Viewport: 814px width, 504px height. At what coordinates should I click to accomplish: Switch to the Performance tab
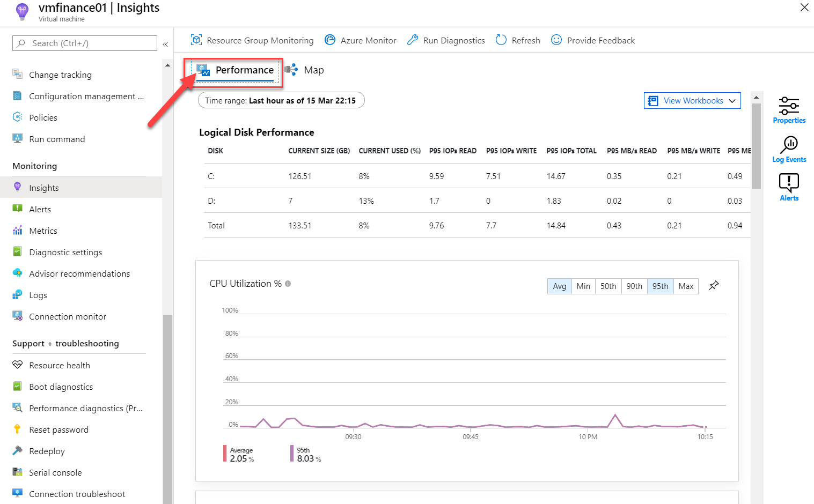tap(235, 70)
